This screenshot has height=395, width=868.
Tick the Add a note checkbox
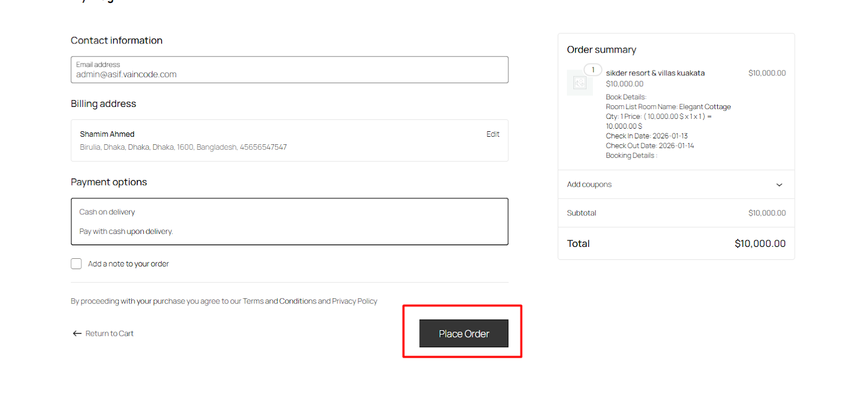coord(76,264)
